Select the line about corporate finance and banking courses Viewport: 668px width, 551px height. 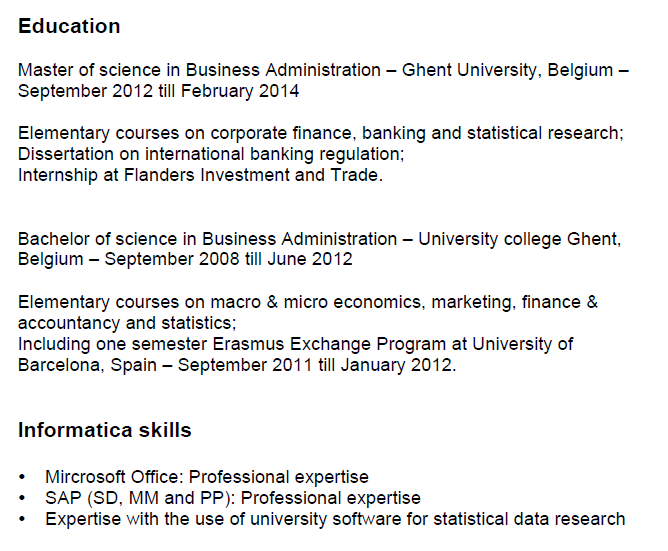(x=320, y=133)
